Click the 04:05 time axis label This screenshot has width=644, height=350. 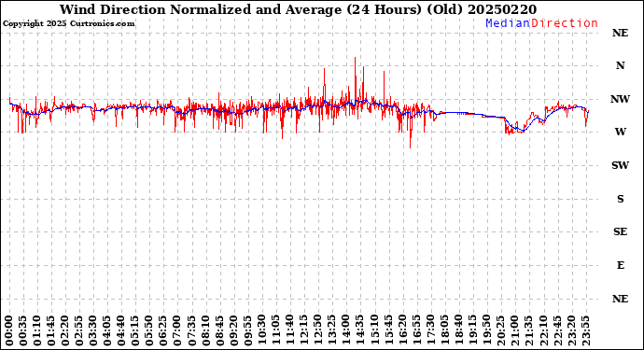click(x=107, y=331)
